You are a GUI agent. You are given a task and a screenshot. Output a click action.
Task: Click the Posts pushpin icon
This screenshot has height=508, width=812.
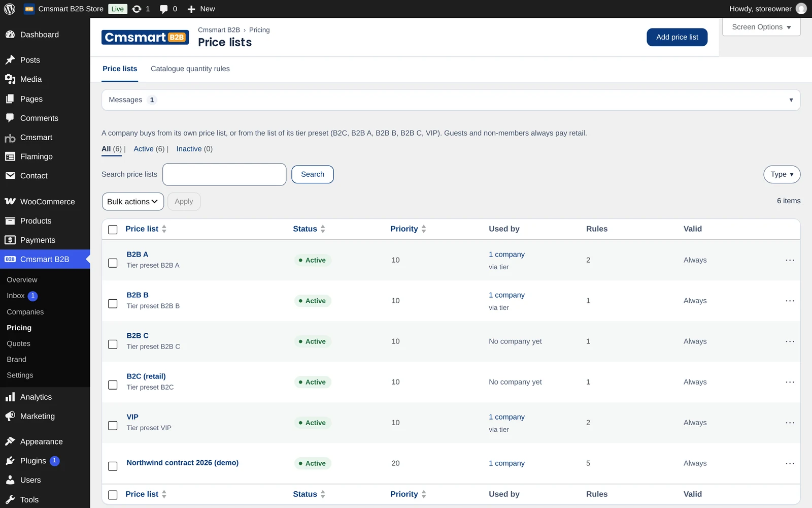click(10, 60)
